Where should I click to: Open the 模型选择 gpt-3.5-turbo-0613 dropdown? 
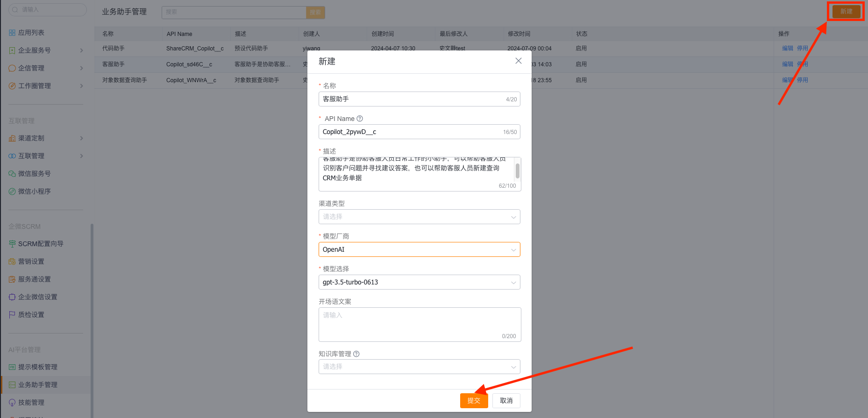point(420,282)
